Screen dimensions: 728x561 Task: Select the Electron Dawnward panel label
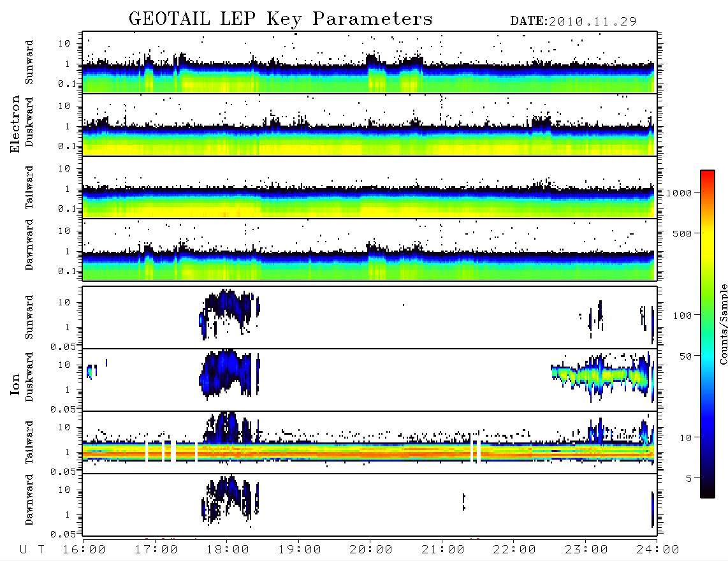pos(29,245)
